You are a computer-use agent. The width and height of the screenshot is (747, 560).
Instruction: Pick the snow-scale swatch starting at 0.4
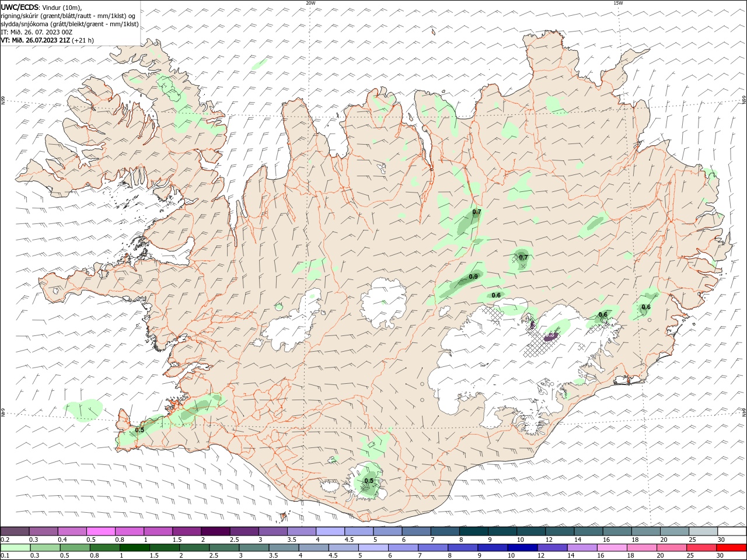click(72, 531)
